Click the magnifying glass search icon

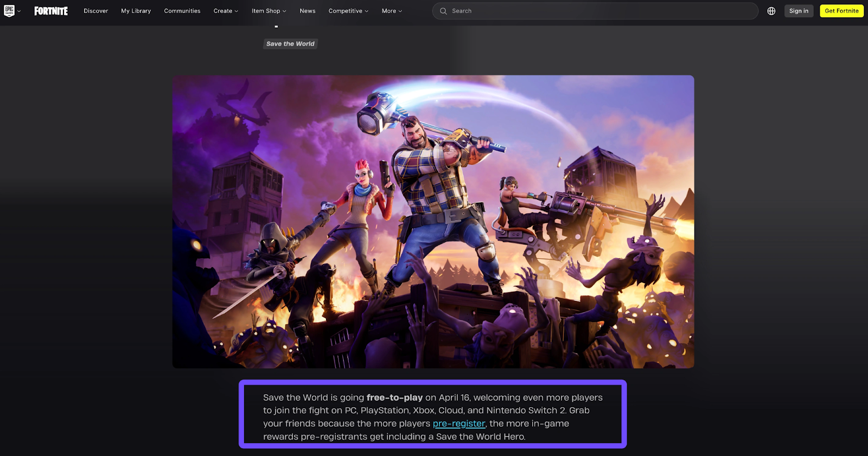coord(443,11)
